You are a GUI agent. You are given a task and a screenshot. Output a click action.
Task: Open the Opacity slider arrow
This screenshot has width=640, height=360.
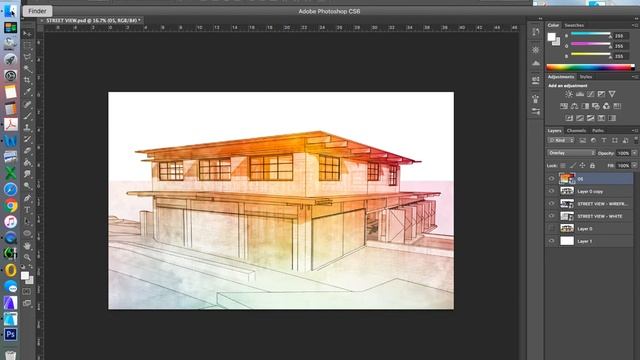click(634, 153)
